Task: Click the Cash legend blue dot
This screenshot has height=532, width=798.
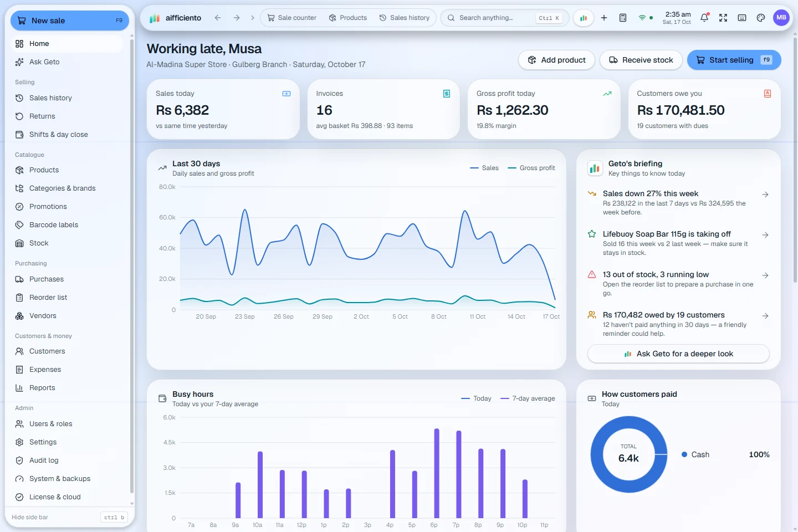Action: (684, 454)
